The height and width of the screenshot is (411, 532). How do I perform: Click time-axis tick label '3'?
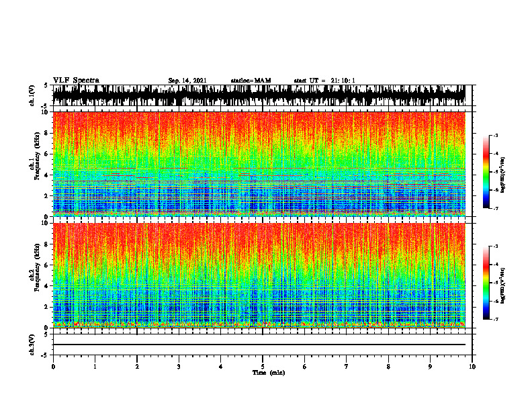pyautogui.click(x=179, y=367)
